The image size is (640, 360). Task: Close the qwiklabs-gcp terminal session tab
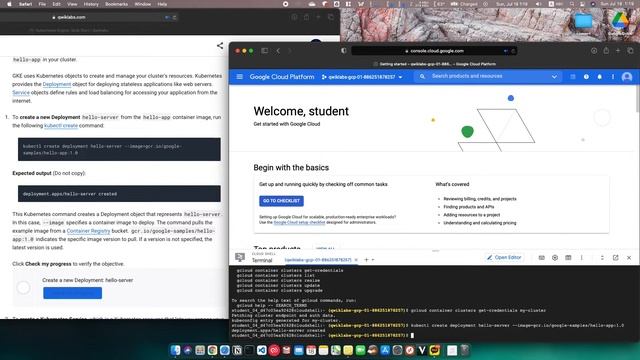[356, 260]
